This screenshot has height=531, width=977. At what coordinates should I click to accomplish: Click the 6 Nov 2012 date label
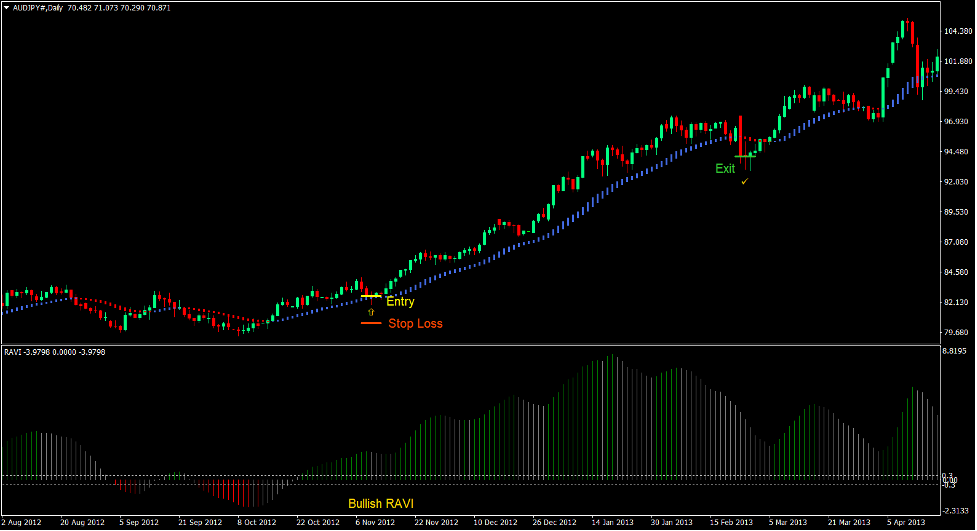point(375,522)
